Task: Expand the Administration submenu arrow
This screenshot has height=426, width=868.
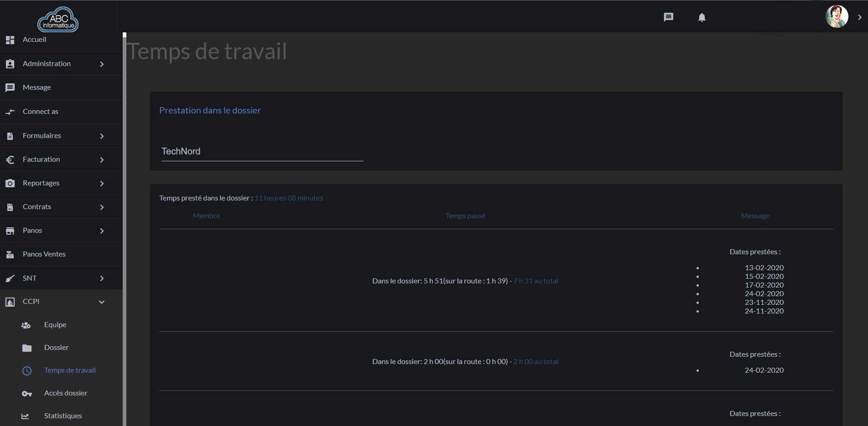Action: point(102,64)
